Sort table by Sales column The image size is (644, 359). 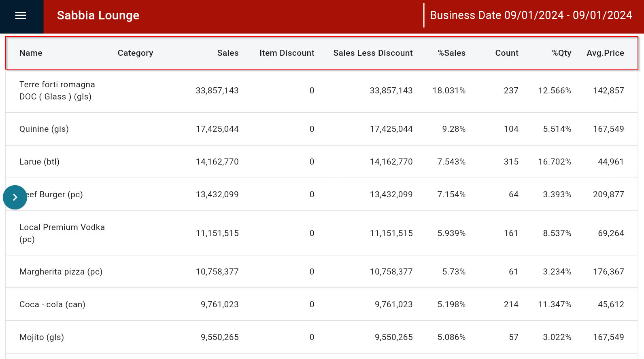(227, 53)
